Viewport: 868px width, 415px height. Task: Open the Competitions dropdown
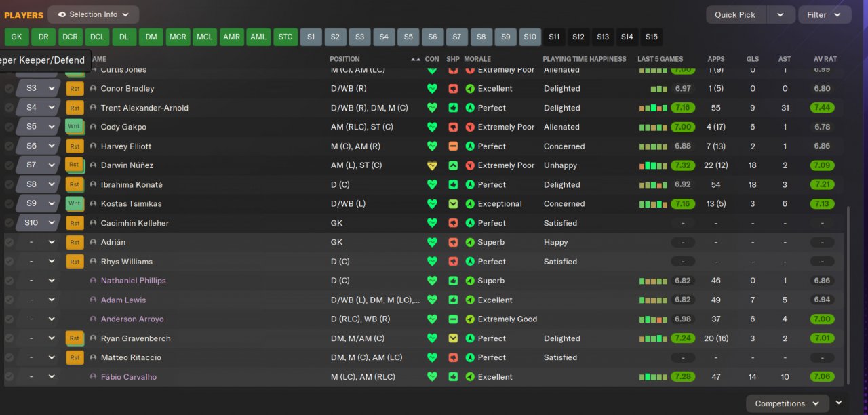coord(788,403)
